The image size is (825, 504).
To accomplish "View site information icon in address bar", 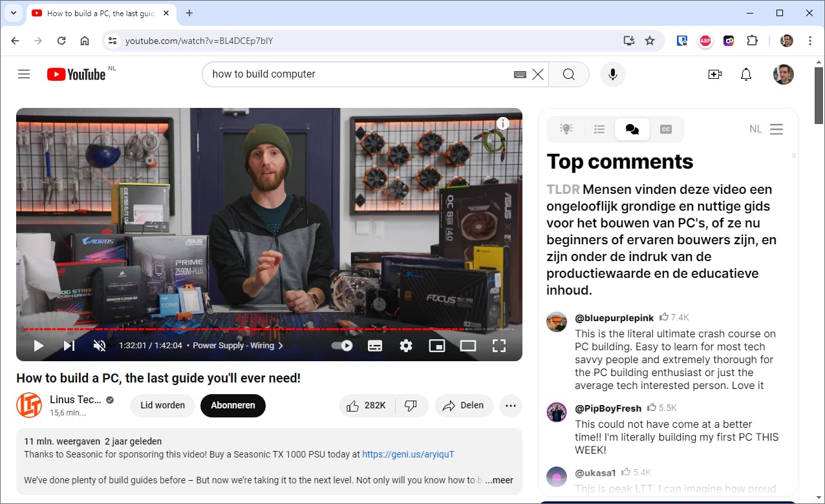I will coord(112,41).
